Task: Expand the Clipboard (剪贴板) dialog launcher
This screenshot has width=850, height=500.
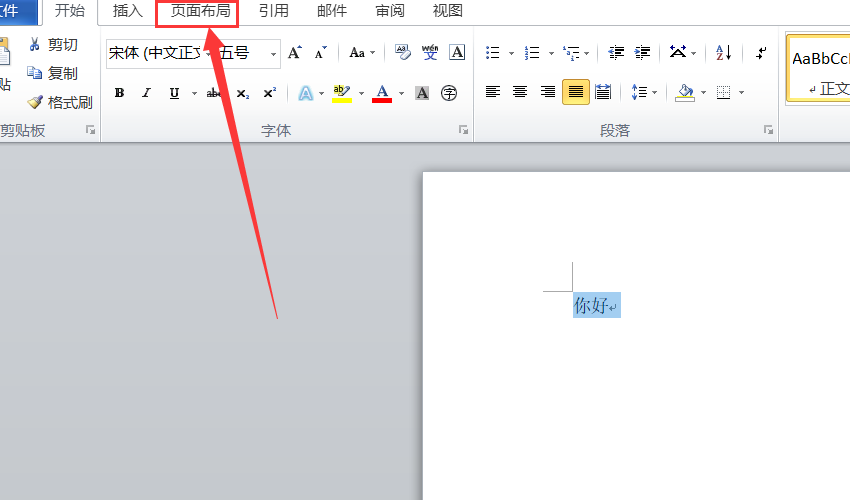Action: point(91,130)
